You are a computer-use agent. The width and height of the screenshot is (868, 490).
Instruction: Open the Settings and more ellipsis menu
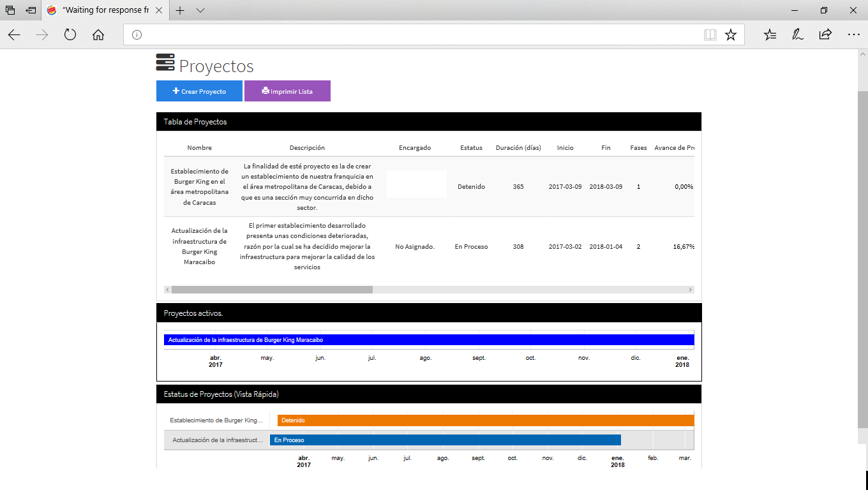click(853, 34)
